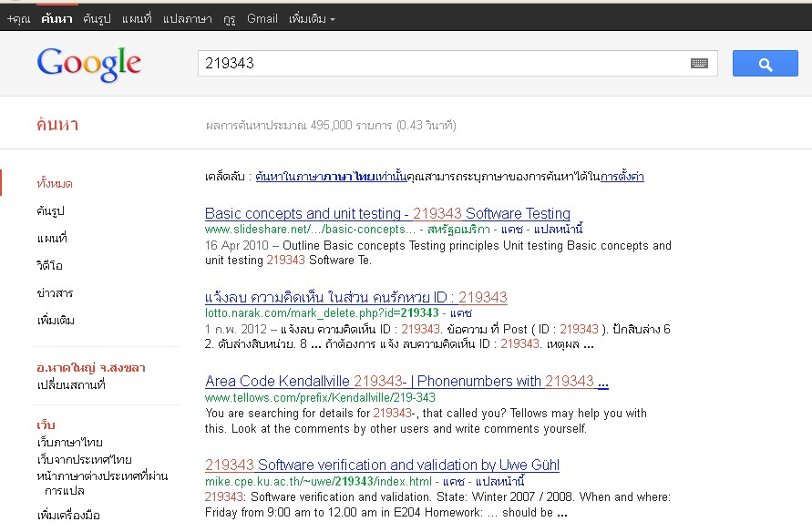Click แปลหน้านี้ on the slideshare result

pos(559,230)
